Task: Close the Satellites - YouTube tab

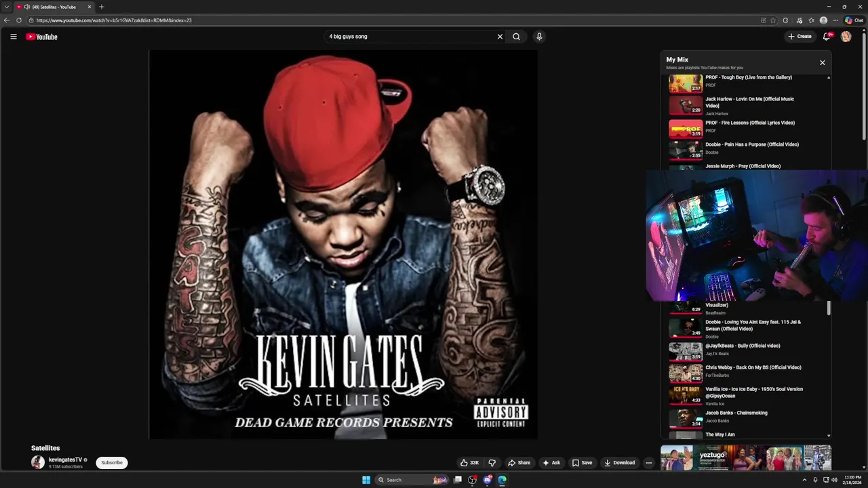Action: click(x=89, y=7)
